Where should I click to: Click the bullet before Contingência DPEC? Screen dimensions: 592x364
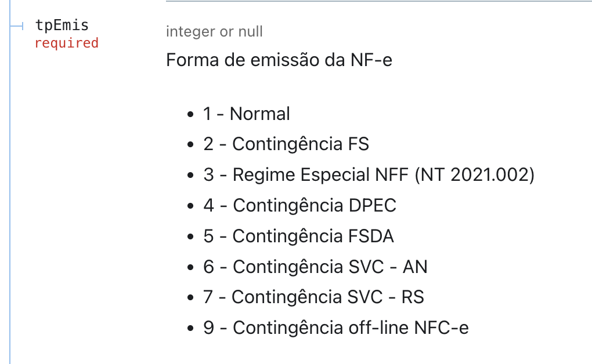pyautogui.click(x=190, y=206)
